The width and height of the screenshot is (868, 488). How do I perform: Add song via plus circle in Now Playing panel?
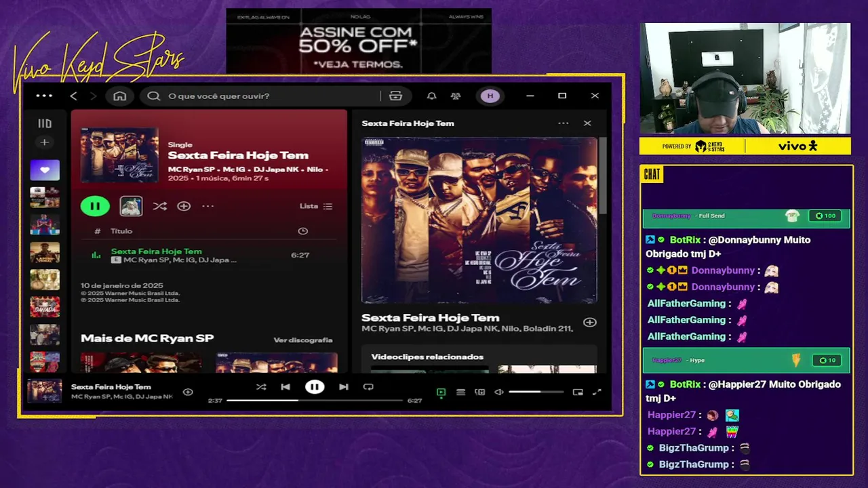(x=590, y=323)
